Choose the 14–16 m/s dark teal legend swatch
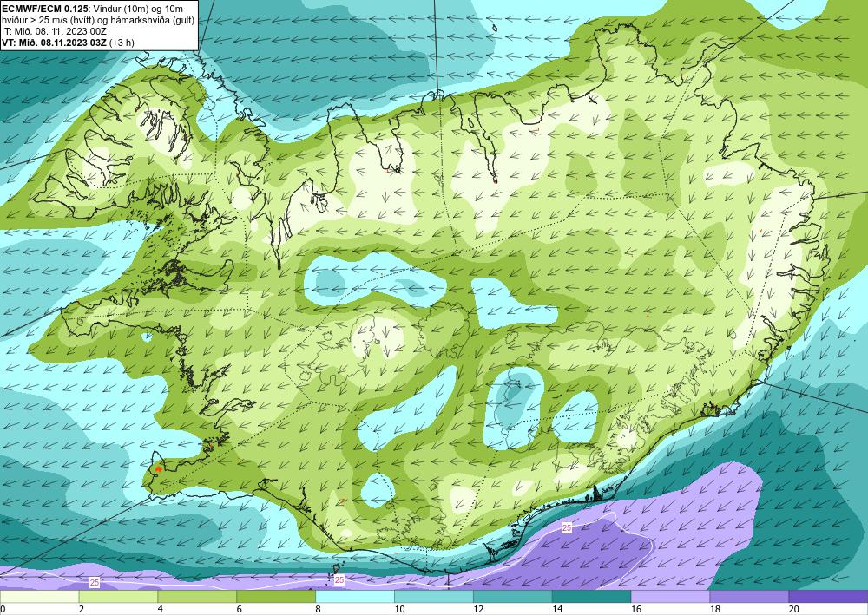 [x=591, y=597]
